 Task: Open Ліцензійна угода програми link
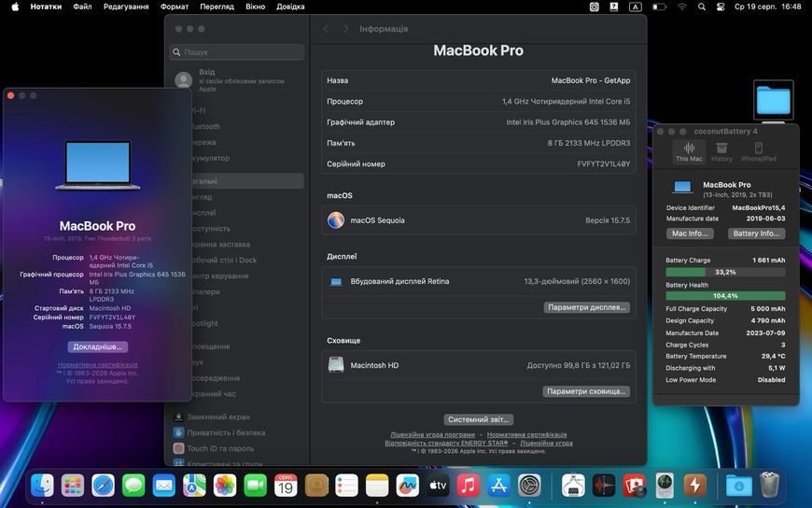tap(432, 434)
